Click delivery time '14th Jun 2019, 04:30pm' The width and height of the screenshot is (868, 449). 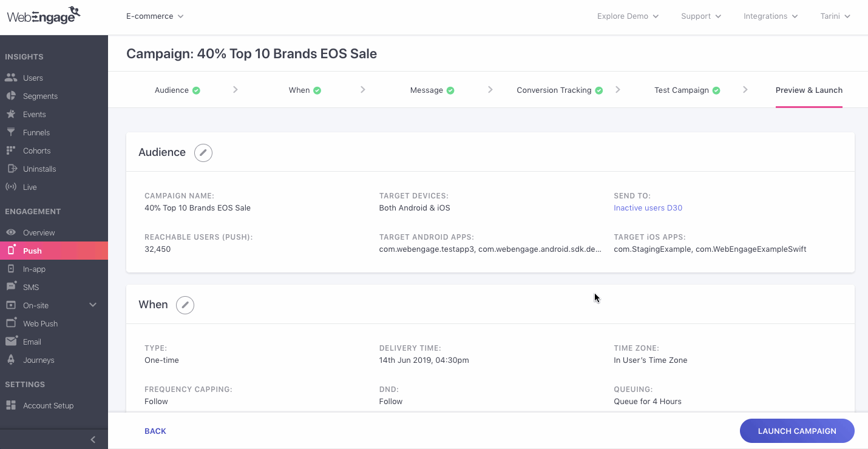424,360
